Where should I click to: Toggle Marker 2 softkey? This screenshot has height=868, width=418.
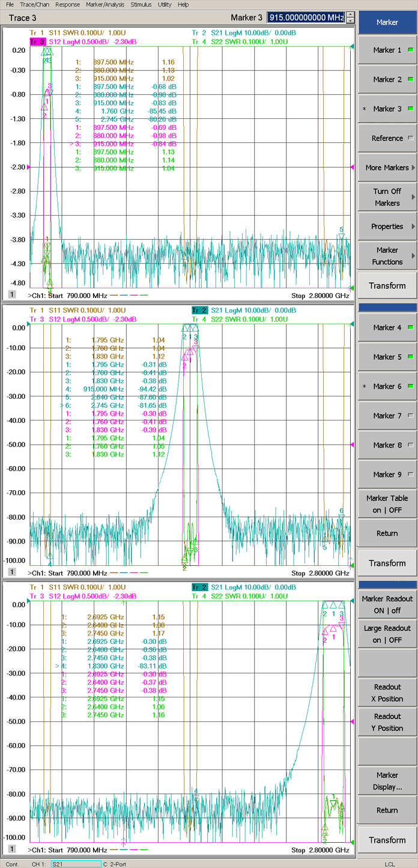pyautogui.click(x=387, y=79)
